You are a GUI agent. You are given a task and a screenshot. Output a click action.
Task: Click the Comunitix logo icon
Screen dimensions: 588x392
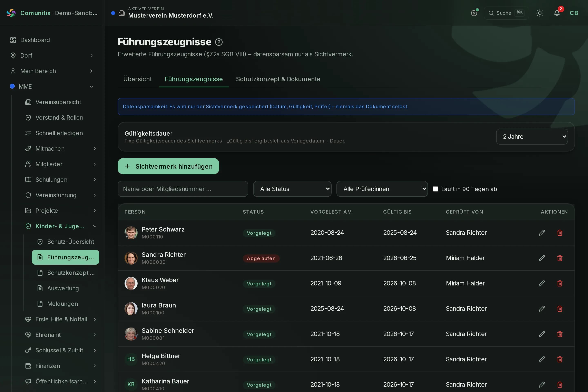[11, 13]
